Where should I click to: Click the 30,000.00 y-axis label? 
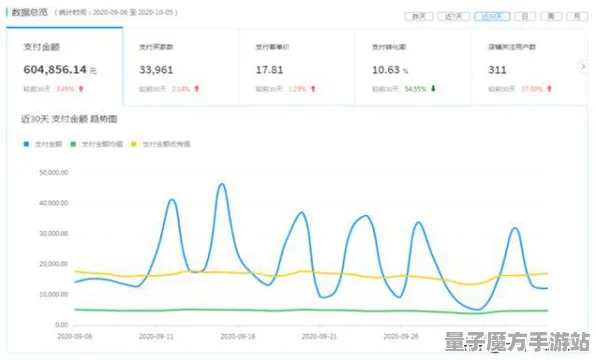pyautogui.click(x=54, y=233)
